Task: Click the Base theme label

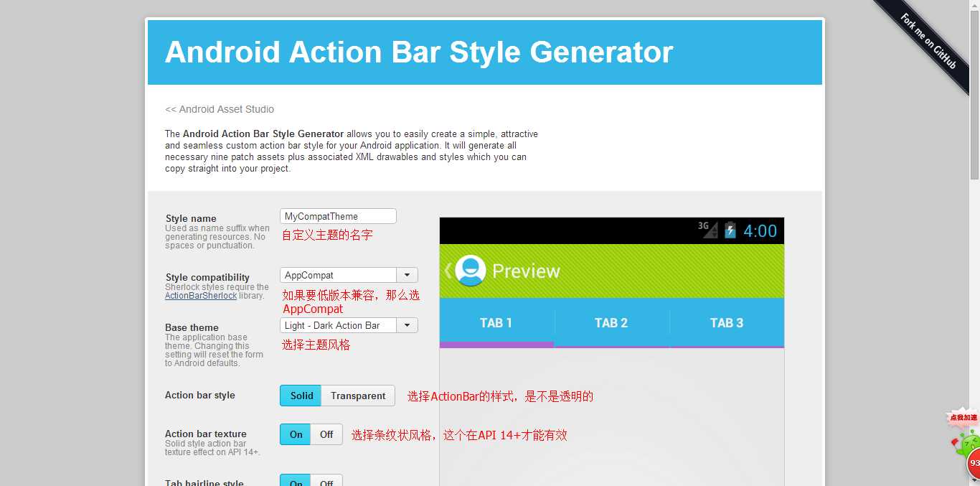Action: (192, 327)
